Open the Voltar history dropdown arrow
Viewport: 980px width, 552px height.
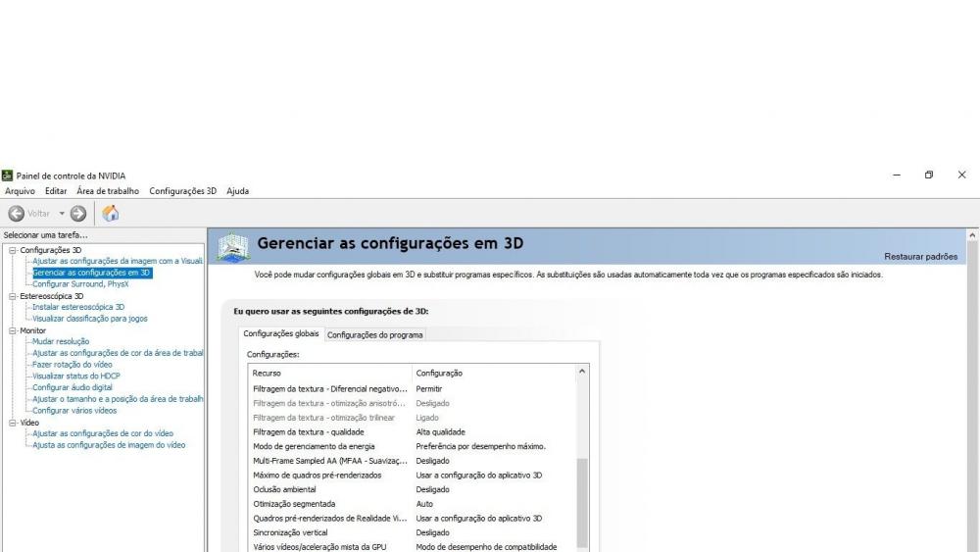[x=62, y=213]
